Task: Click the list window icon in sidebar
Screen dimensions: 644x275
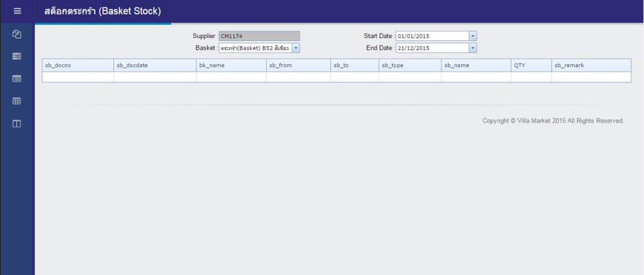Action: 17,79
